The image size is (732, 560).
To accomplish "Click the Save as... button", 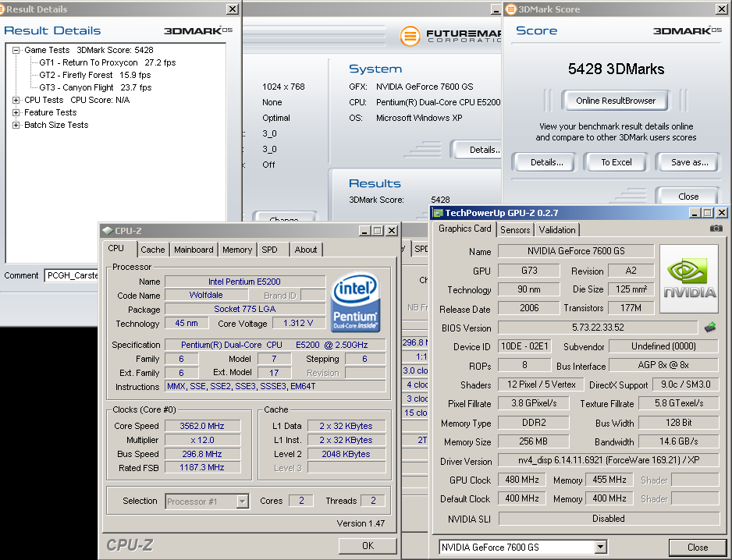I will pos(690,162).
